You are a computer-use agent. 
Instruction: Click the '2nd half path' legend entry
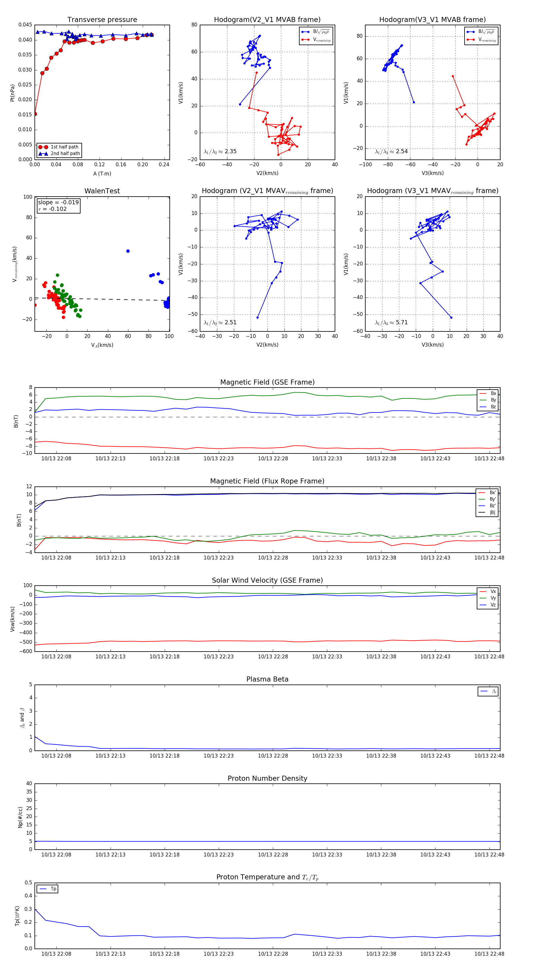click(59, 154)
